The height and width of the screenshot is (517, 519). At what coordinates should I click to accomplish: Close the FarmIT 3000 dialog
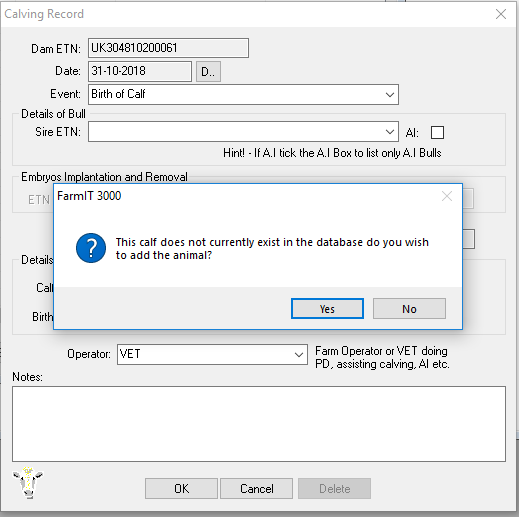pyautogui.click(x=447, y=196)
